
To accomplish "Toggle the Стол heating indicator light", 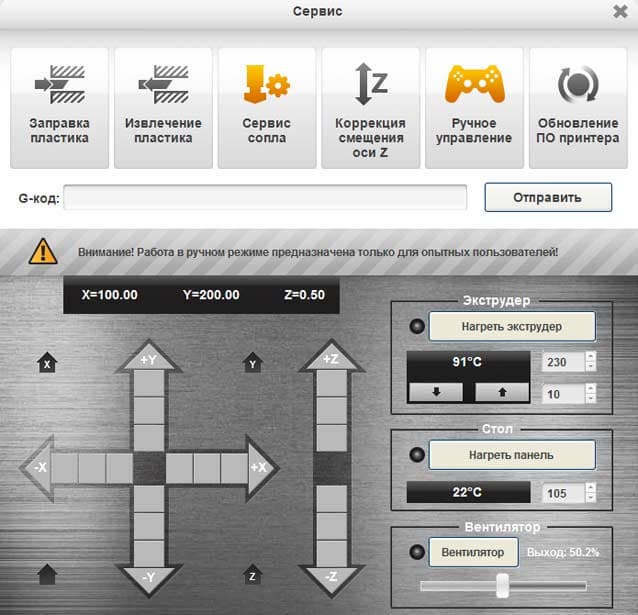I will 417,455.
